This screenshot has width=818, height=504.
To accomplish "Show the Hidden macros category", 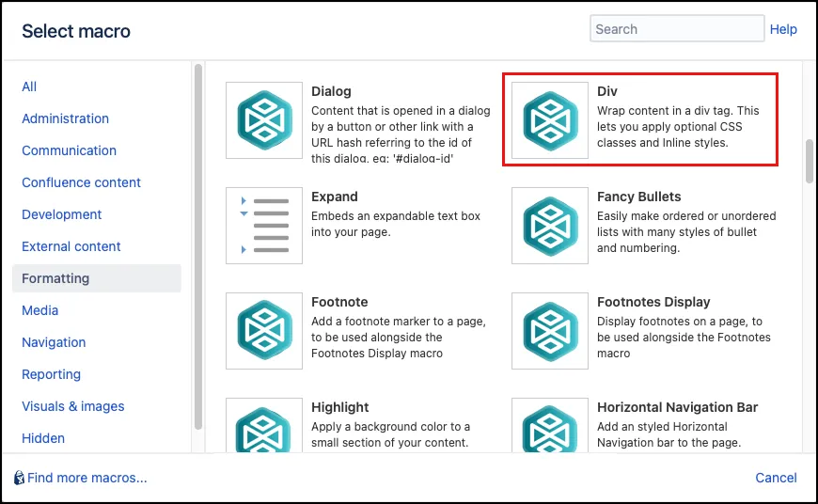I will [x=43, y=438].
